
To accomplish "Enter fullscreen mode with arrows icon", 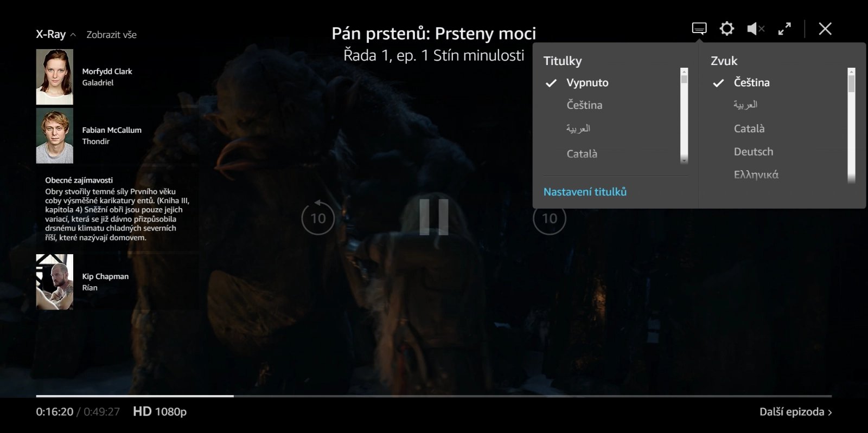I will tap(784, 29).
